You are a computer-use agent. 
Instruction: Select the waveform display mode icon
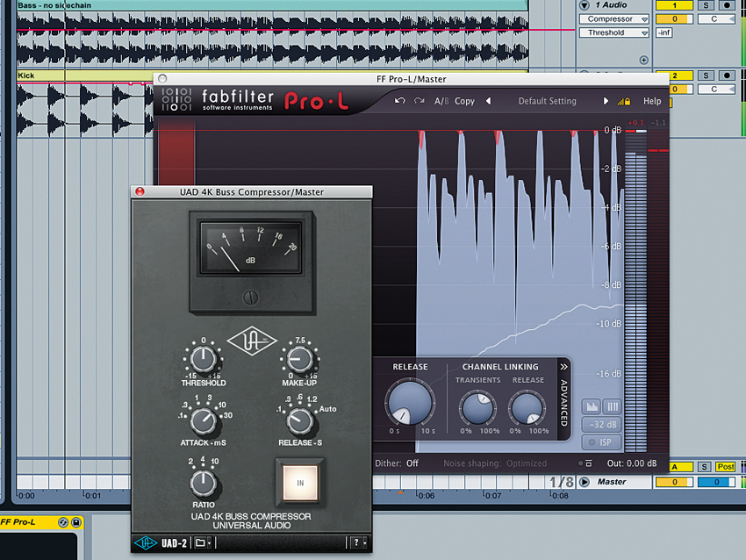click(x=592, y=406)
